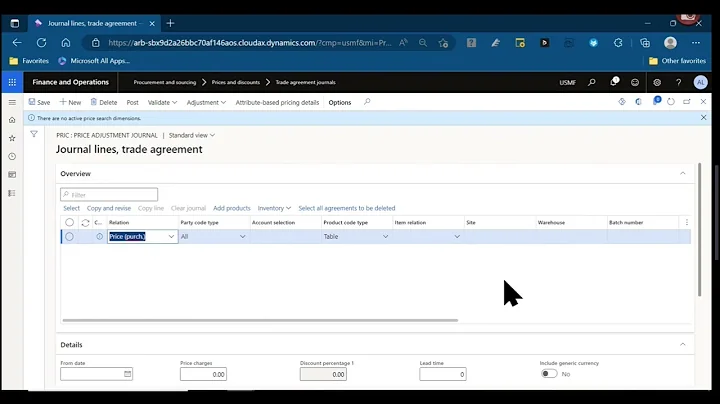The height and width of the screenshot is (404, 720).
Task: Click Post in the action pane
Action: pyautogui.click(x=132, y=102)
